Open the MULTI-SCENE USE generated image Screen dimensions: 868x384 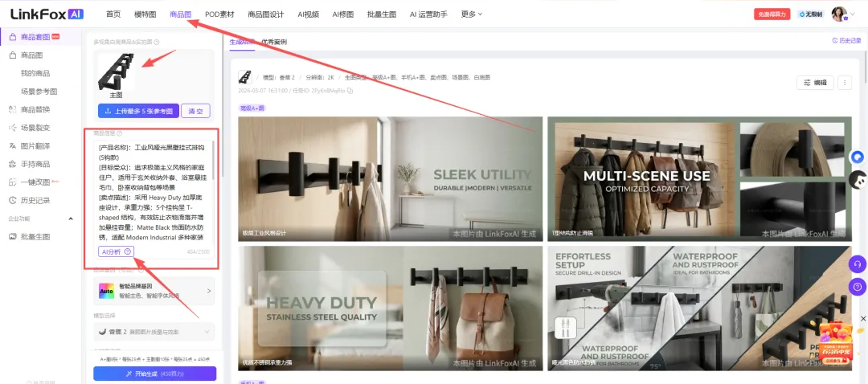coord(699,178)
